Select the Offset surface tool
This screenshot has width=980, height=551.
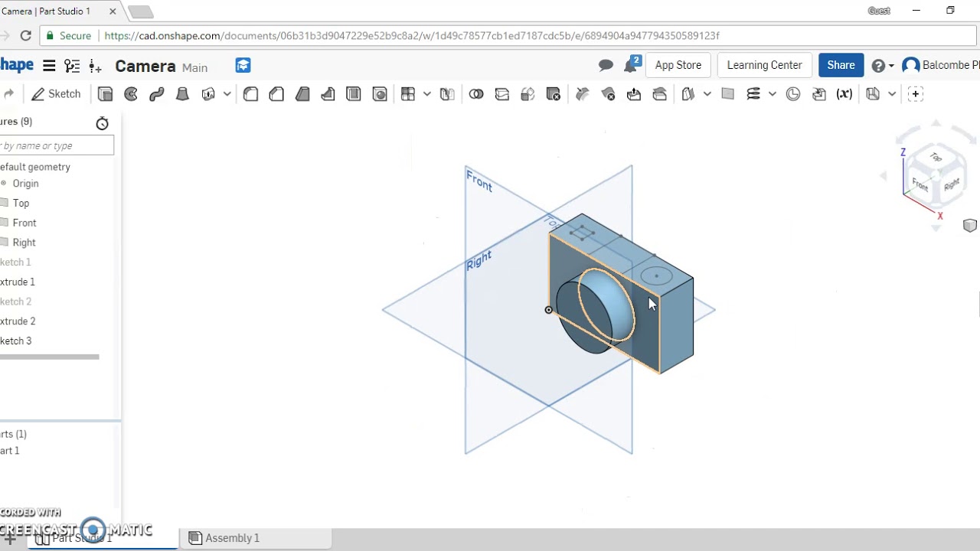pyautogui.click(x=688, y=94)
